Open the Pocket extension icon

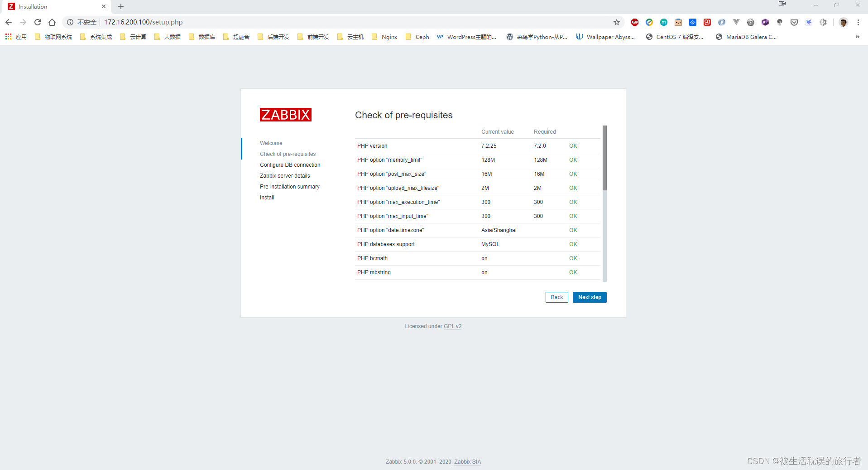(794, 22)
